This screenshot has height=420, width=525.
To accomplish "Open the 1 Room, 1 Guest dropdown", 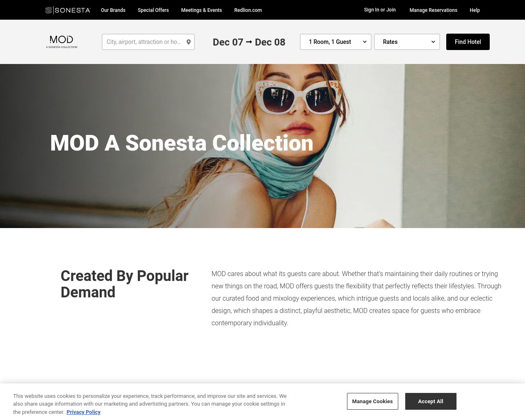I will point(336,42).
